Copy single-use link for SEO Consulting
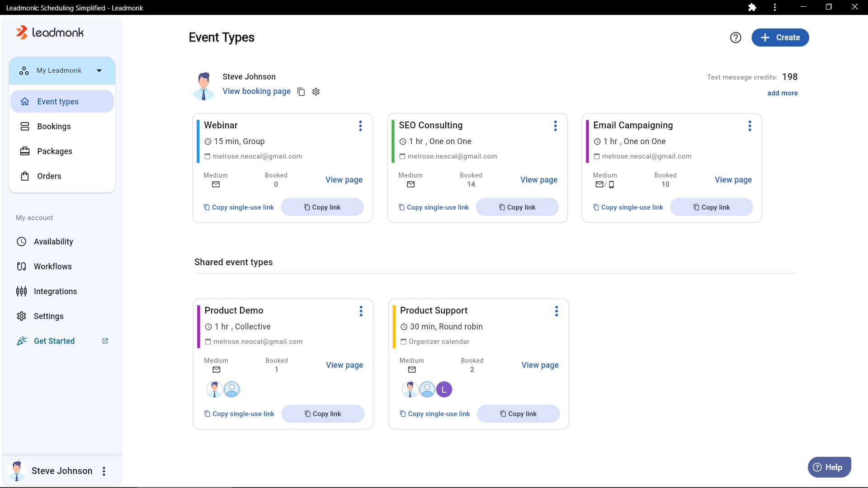This screenshot has height=488, width=868. coord(434,207)
